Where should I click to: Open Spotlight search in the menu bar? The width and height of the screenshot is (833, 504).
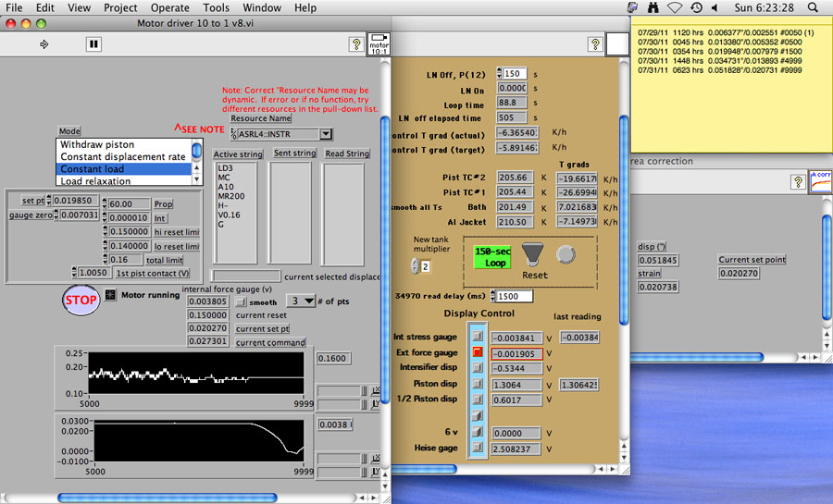(x=813, y=7)
